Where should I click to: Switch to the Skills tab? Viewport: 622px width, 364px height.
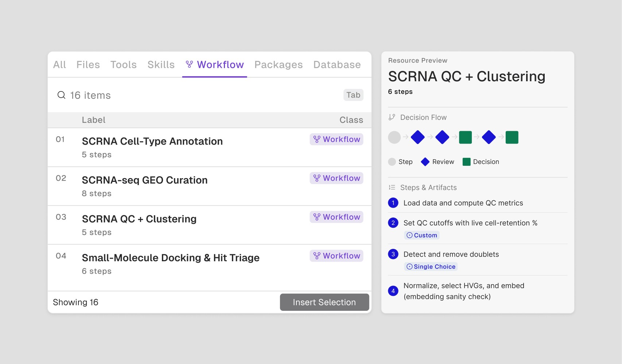(161, 64)
